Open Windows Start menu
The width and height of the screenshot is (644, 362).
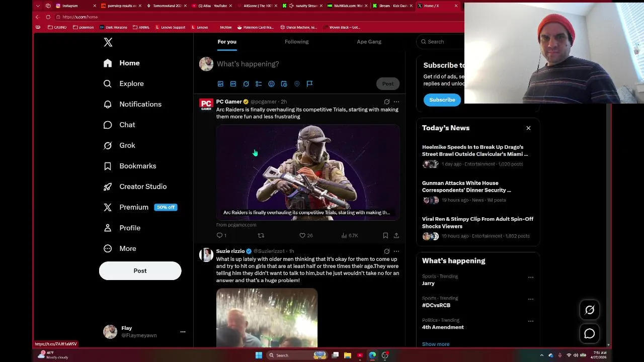(259, 355)
